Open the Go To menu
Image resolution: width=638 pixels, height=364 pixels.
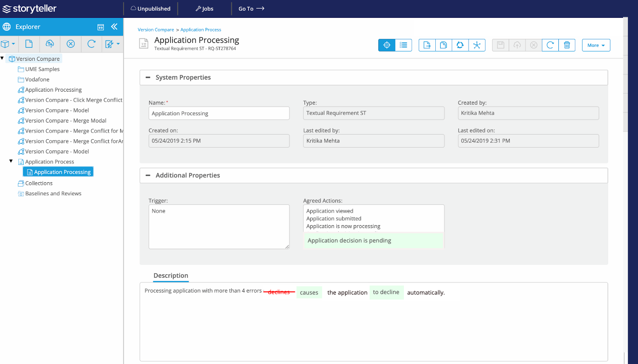tap(251, 9)
